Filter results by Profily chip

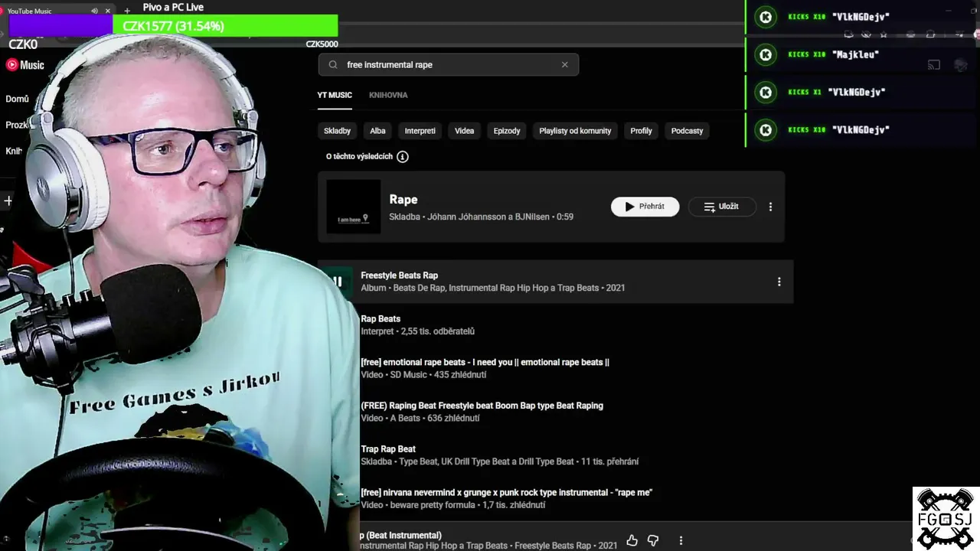tap(641, 131)
